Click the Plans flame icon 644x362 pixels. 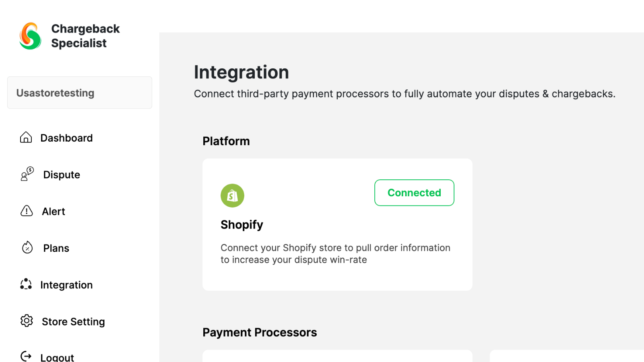coord(27,247)
